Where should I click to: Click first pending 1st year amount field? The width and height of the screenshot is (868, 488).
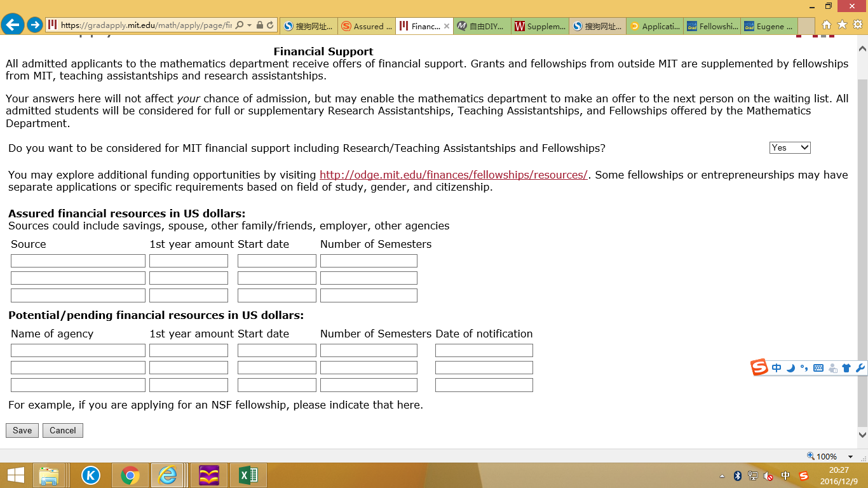(189, 350)
